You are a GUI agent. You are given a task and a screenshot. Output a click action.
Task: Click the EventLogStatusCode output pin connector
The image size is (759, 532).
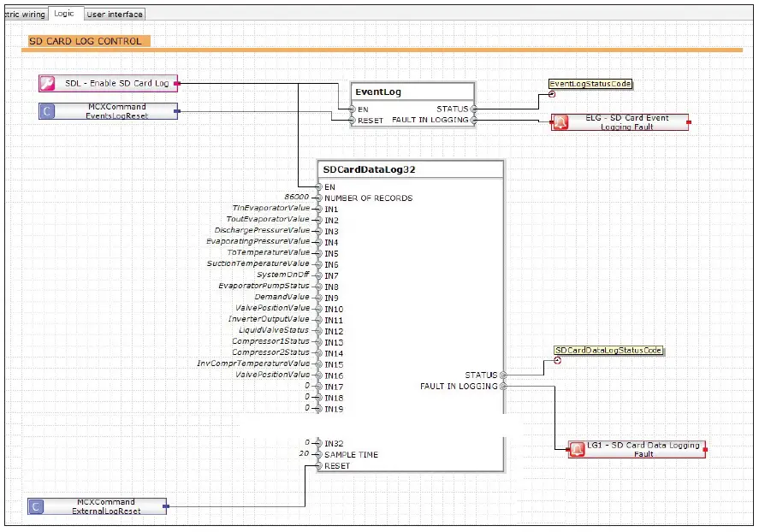(x=552, y=95)
